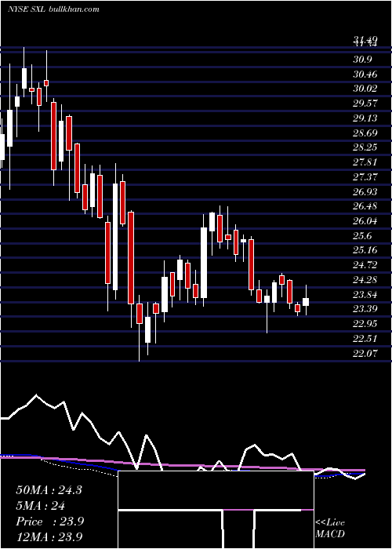392x549 pixels.
Task: Click the last white candlestick on the right
Action: [306, 300]
